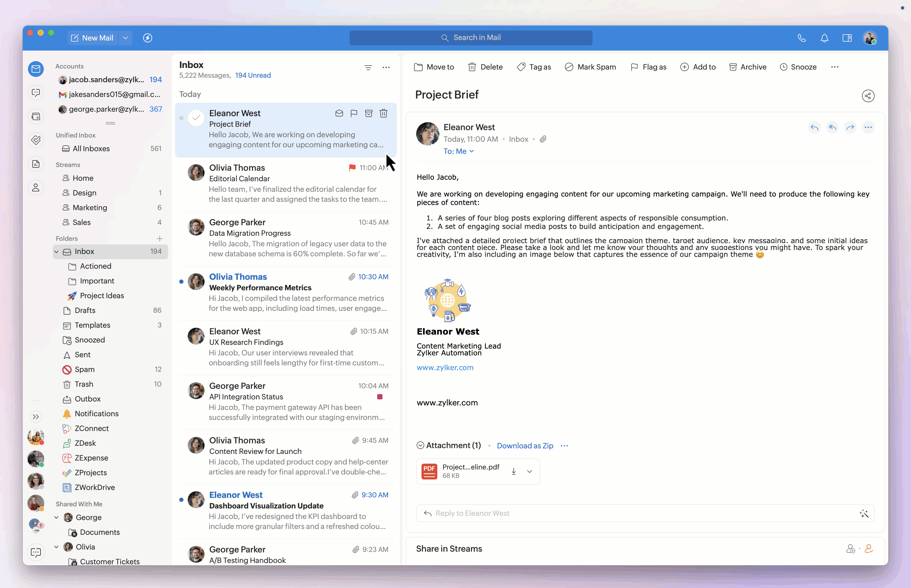
Task: Select the Drafts folder
Action: tap(85, 310)
